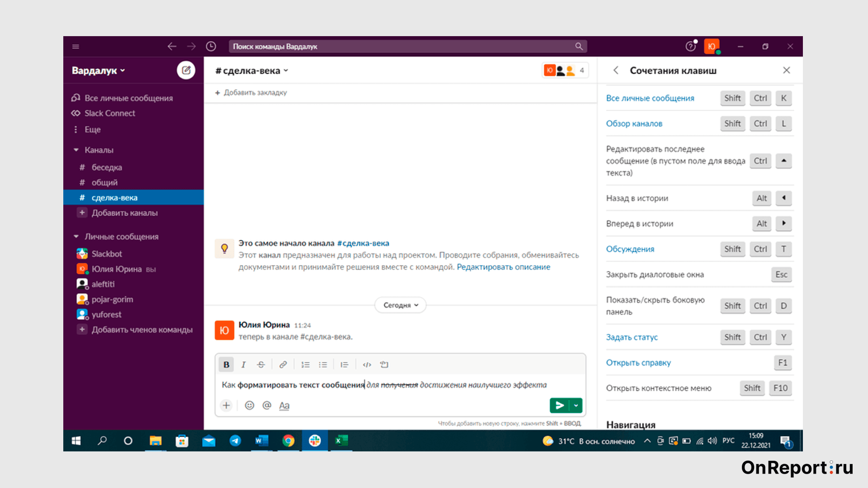Click the Mention user icon
This screenshot has width=868, height=488.
tap(267, 405)
